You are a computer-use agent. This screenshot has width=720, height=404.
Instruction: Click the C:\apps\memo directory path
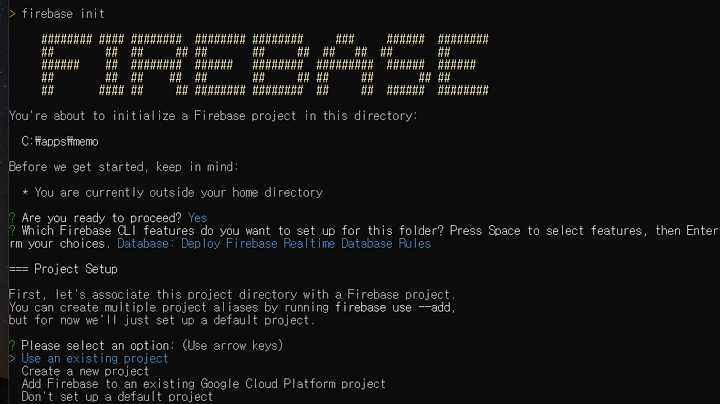[x=60, y=141]
